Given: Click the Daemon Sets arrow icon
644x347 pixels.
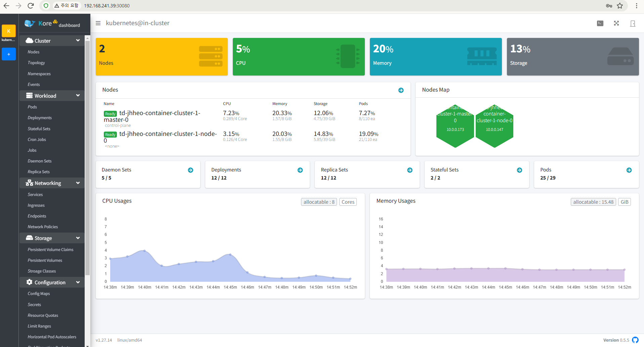Looking at the screenshot, I should [x=190, y=170].
